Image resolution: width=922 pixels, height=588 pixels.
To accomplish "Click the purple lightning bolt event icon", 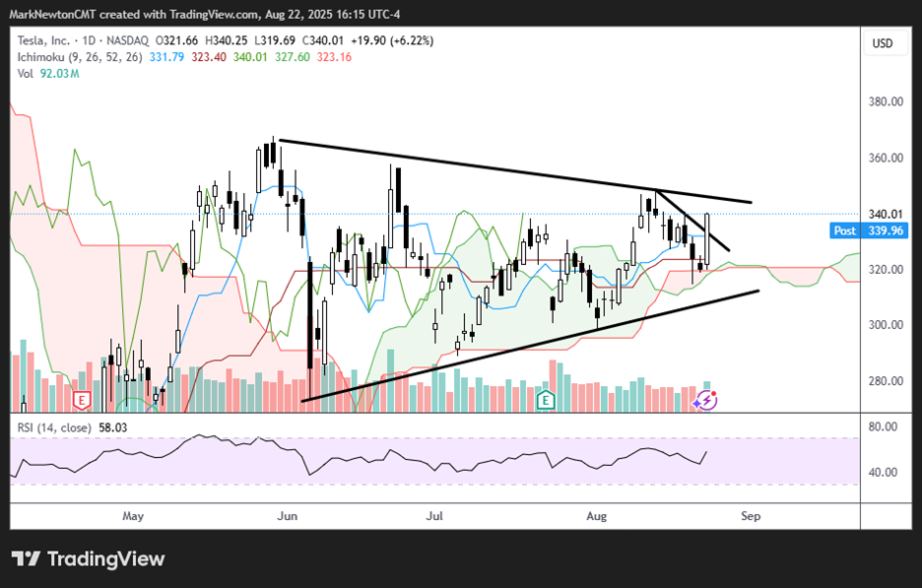I will pyautogui.click(x=705, y=399).
